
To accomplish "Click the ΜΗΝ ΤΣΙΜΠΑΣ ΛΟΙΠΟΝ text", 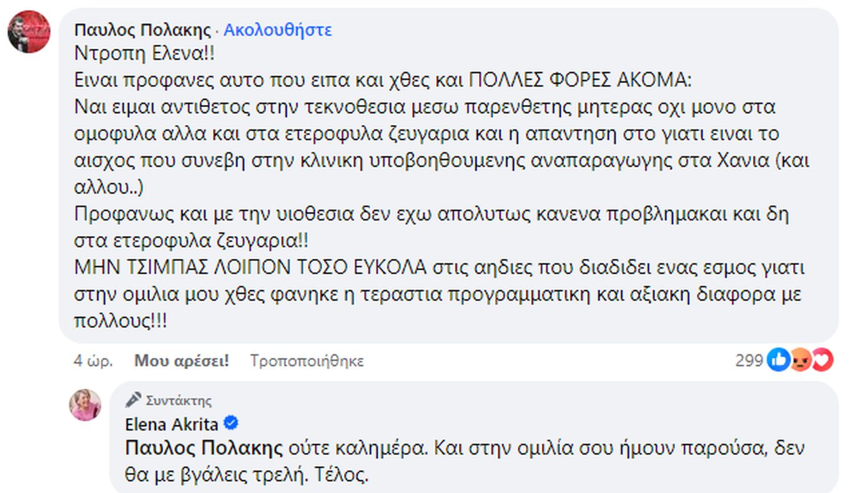I will click(250, 268).
